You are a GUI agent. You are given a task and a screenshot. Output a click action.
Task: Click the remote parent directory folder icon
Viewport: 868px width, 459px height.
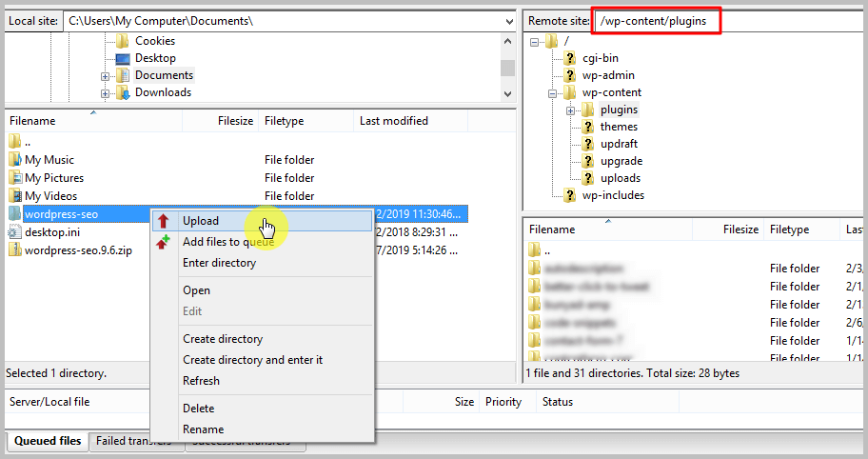coord(534,250)
